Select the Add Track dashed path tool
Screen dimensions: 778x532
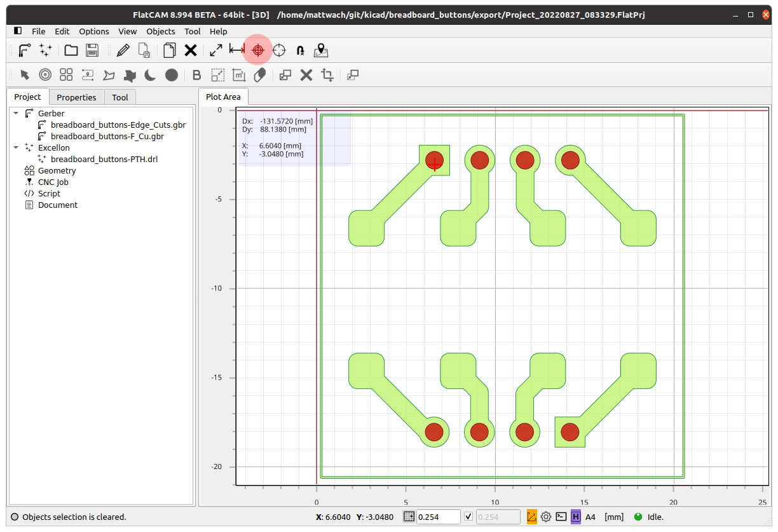point(87,75)
